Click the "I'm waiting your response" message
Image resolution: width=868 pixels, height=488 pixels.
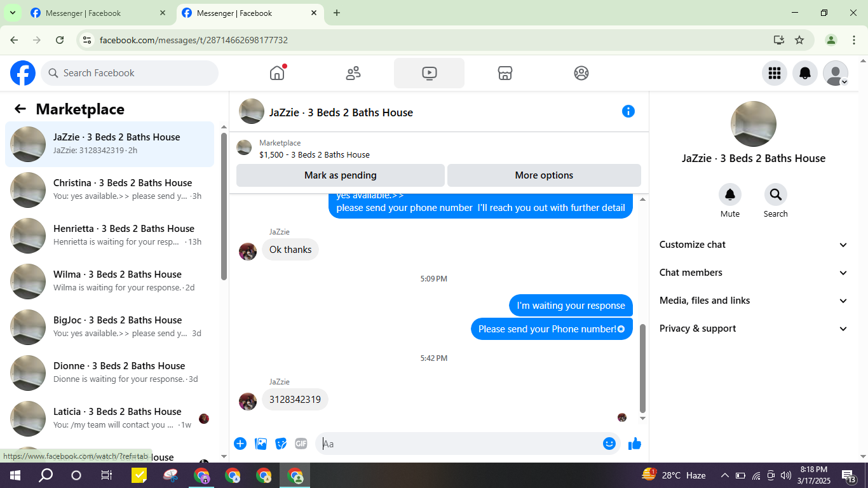pyautogui.click(x=571, y=306)
